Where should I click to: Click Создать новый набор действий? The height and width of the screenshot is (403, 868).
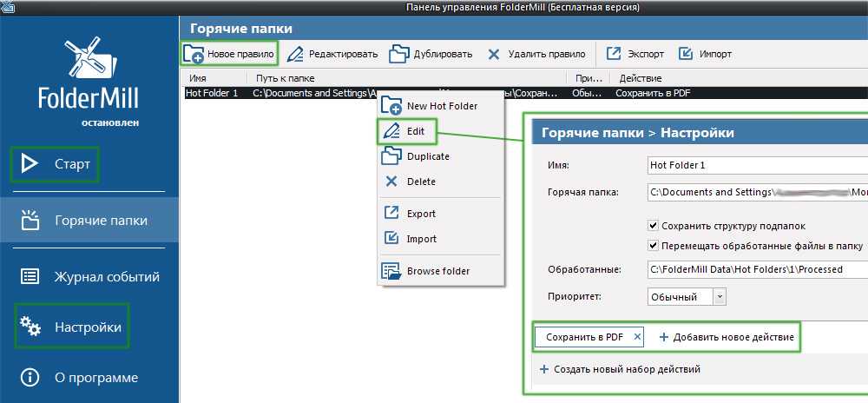coord(620,369)
